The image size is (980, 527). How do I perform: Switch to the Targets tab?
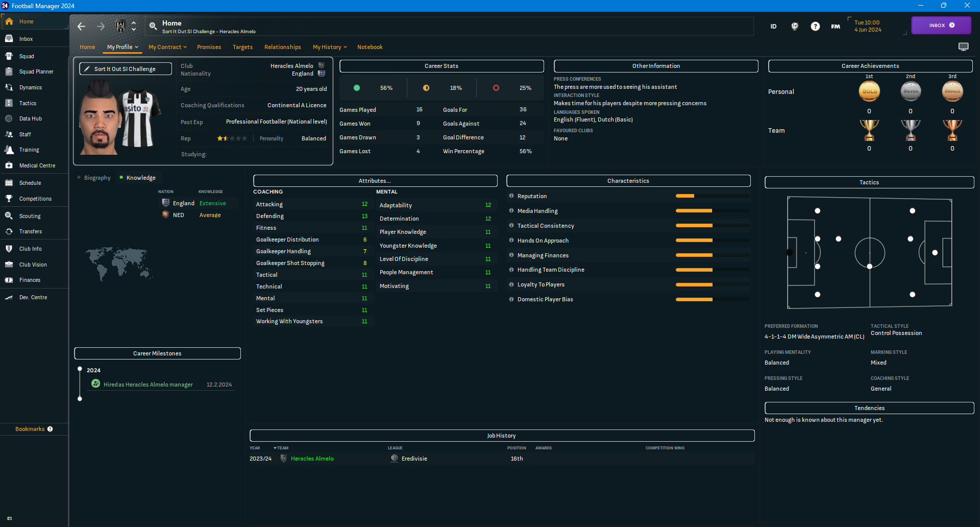click(x=243, y=47)
